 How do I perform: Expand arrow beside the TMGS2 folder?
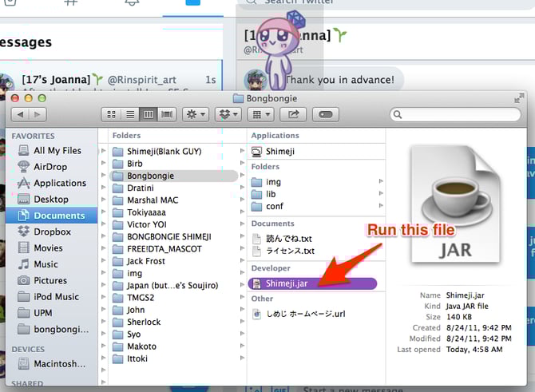(242, 297)
